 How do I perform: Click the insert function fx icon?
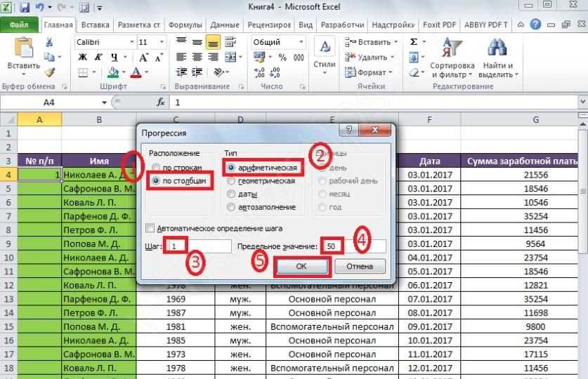(x=161, y=102)
